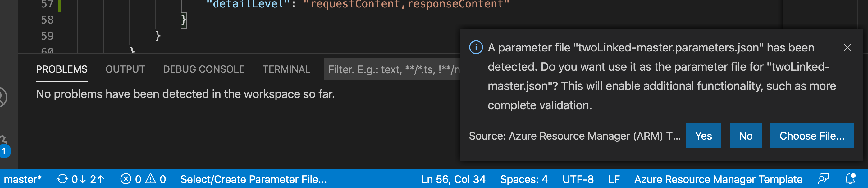Dismiss the parameter file notification
Image resolution: width=868 pixels, height=188 pixels.
tap(848, 48)
